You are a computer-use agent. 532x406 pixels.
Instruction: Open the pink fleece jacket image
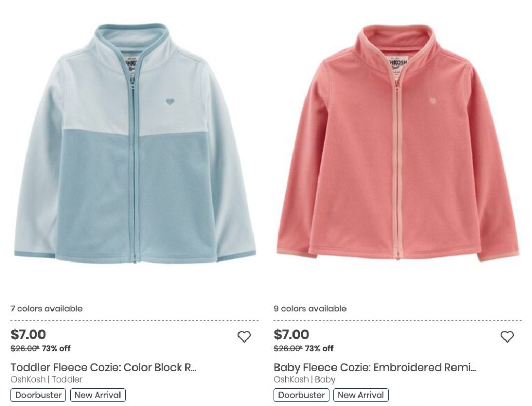click(398, 142)
